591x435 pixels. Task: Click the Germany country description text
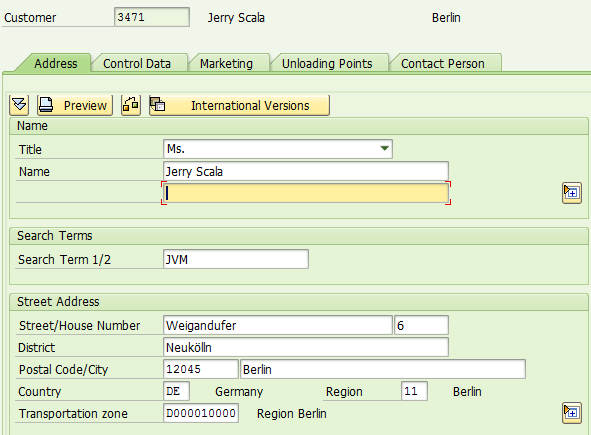pos(239,392)
